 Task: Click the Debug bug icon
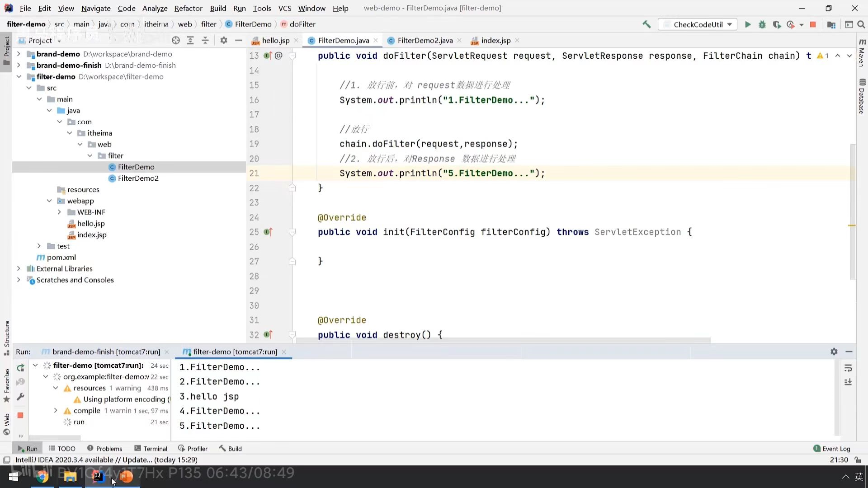click(762, 24)
